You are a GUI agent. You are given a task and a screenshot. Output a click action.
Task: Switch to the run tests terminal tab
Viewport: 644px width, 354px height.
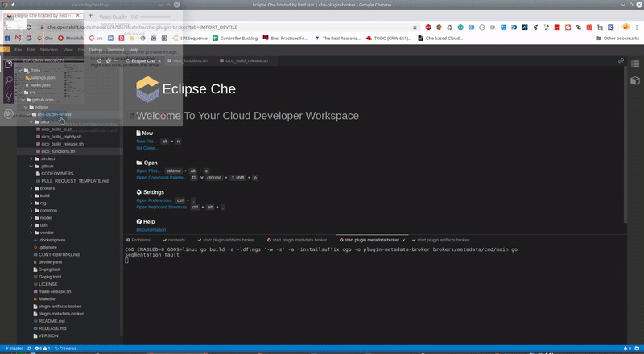pyautogui.click(x=174, y=240)
